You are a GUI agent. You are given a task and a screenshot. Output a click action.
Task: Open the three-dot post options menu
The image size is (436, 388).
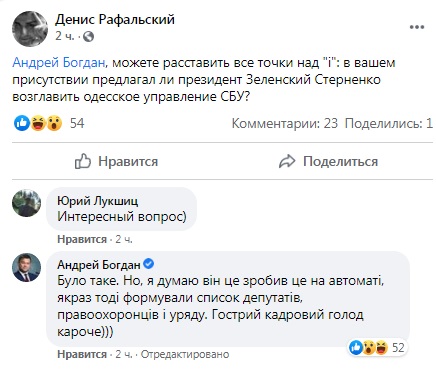coord(417,27)
